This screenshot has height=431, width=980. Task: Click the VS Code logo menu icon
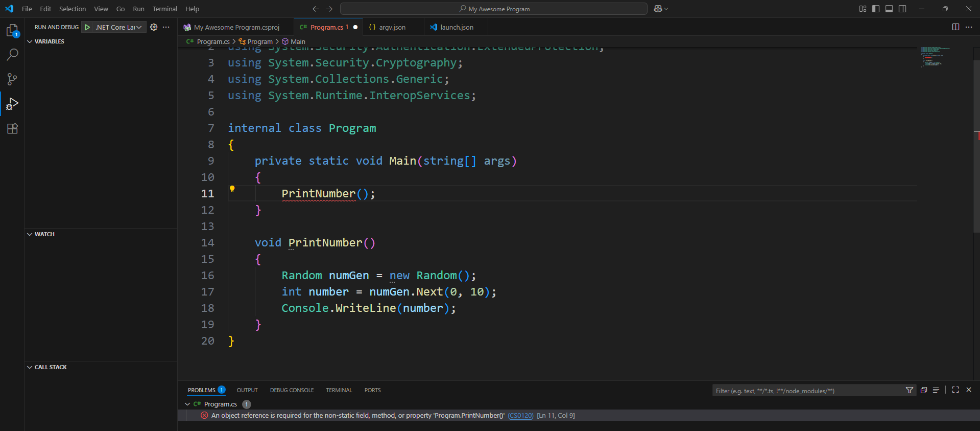pos(9,9)
